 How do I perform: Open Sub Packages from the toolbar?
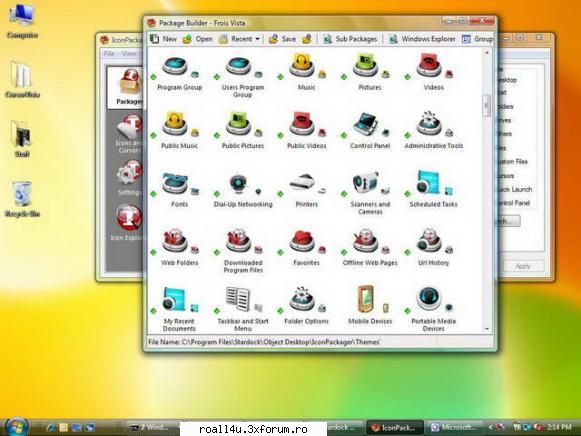coord(350,39)
